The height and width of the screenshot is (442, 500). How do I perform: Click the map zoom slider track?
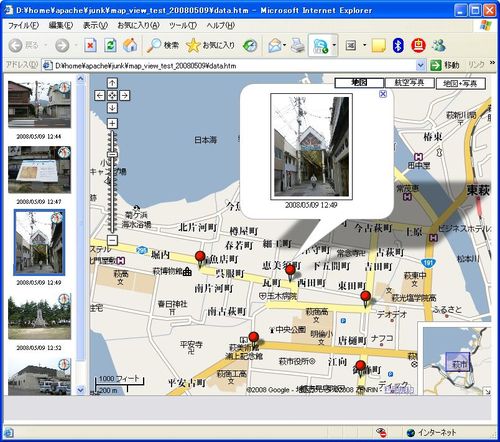pyautogui.click(x=112, y=182)
